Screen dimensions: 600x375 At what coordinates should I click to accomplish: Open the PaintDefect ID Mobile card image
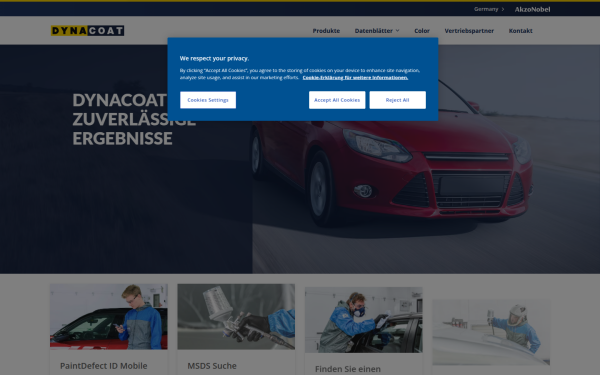109,316
